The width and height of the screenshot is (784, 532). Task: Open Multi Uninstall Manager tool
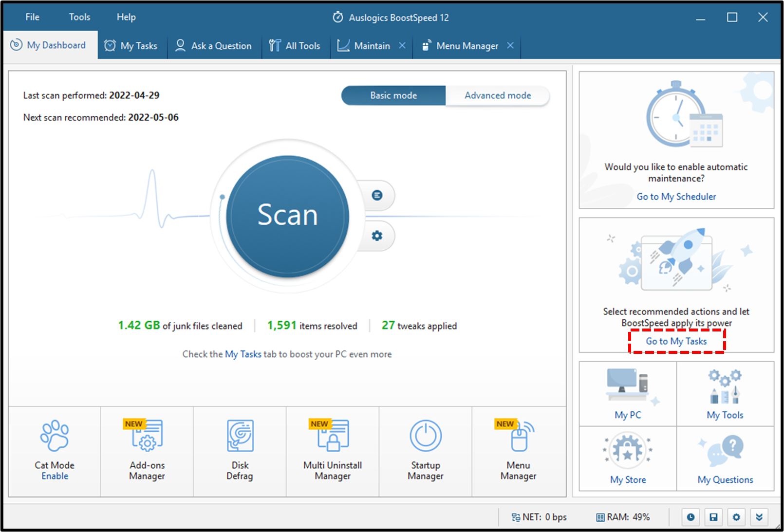coord(333,452)
